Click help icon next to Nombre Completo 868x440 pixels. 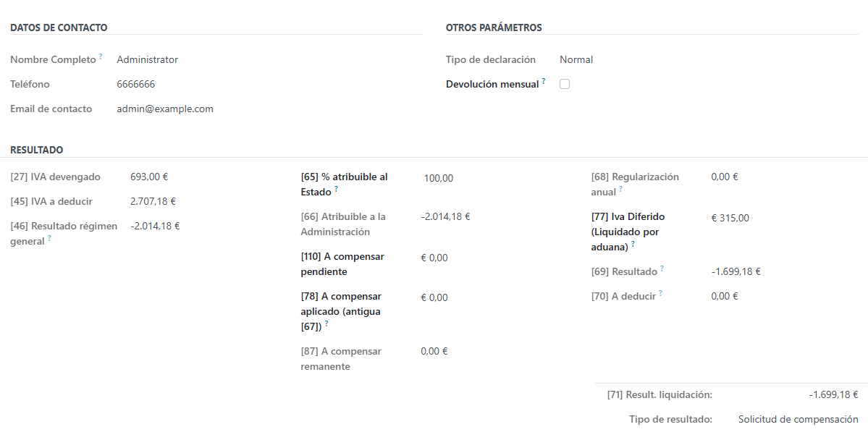click(101, 56)
